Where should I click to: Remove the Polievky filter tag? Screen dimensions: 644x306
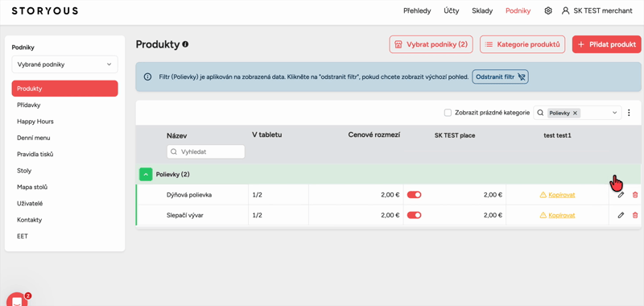[575, 113]
